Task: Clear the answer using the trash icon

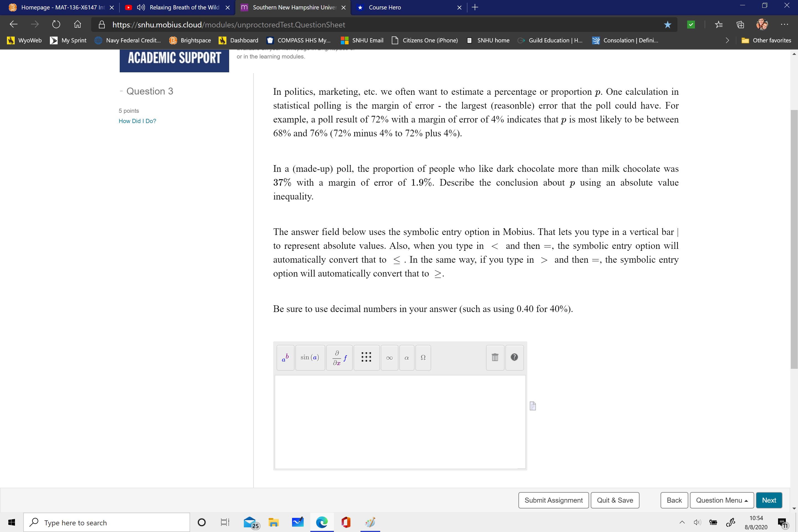Action: pyautogui.click(x=495, y=357)
